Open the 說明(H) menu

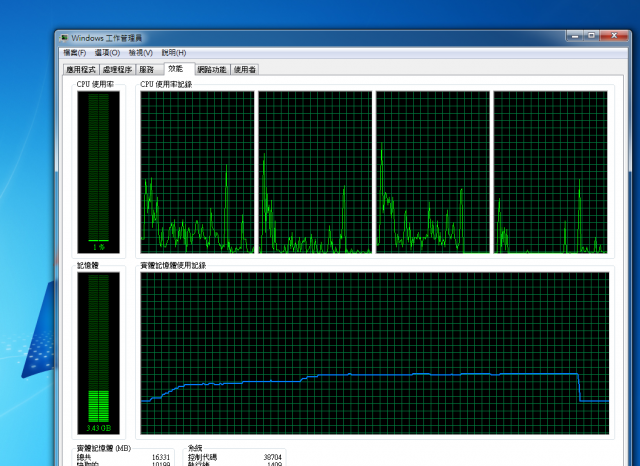174,53
